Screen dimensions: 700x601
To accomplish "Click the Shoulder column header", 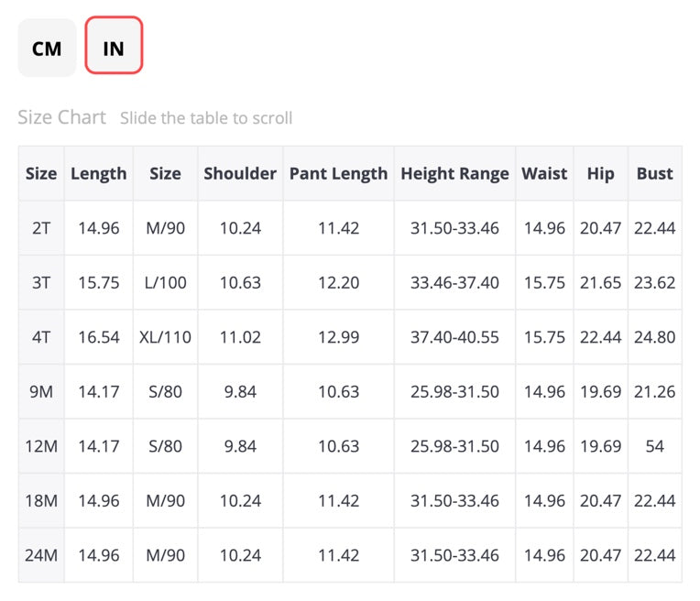I will click(x=240, y=174).
